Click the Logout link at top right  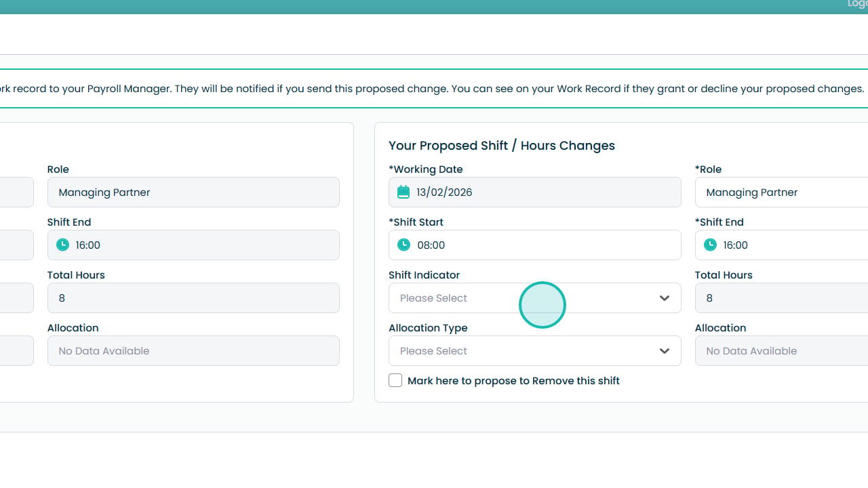tap(858, 4)
